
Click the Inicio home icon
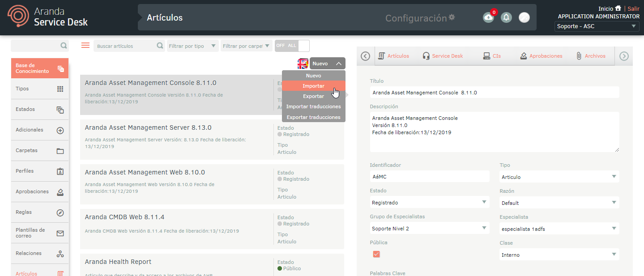coord(618,8)
